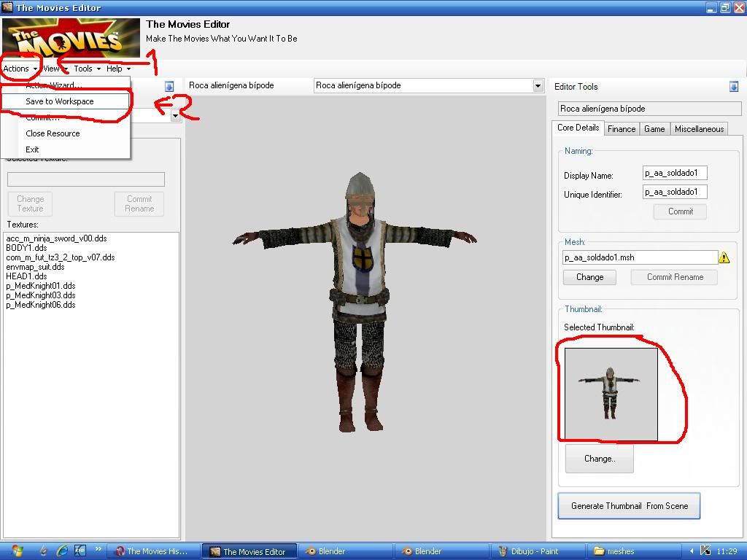Viewport: 747px width, 560px height.
Task: Switch to the Core Details tab
Action: 578,128
